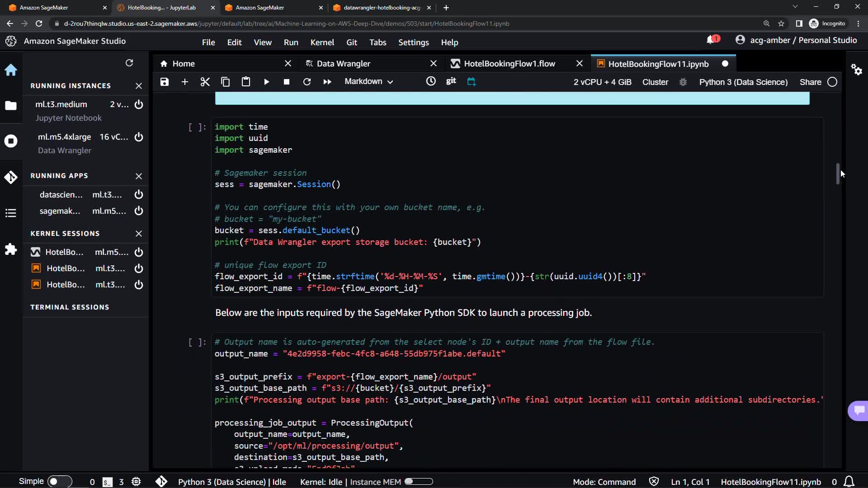This screenshot has height=488, width=868.
Task: Open the Kernel menu
Action: click(x=322, y=42)
